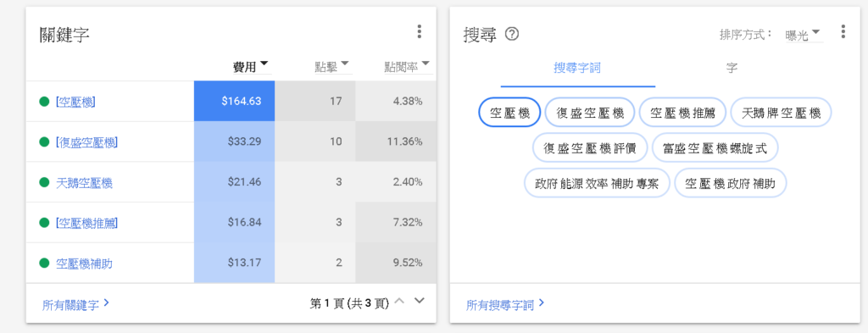Open 所有關鍵字 link

(75, 304)
